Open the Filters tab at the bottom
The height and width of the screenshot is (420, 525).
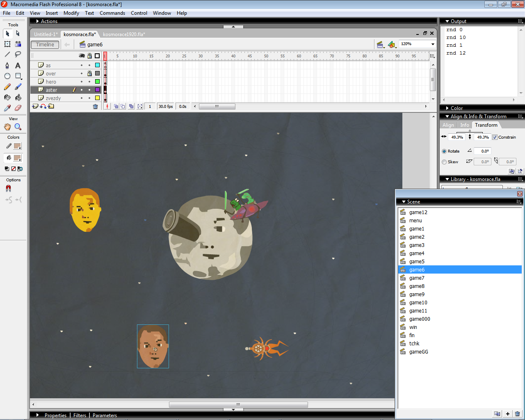pyautogui.click(x=80, y=415)
